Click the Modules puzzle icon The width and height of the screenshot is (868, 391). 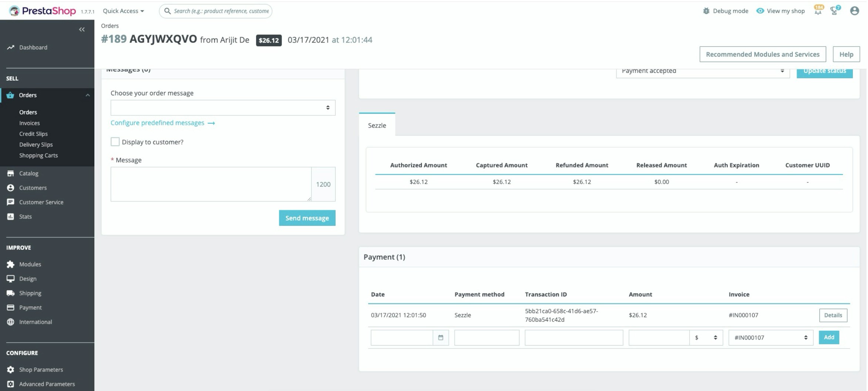pyautogui.click(x=11, y=264)
